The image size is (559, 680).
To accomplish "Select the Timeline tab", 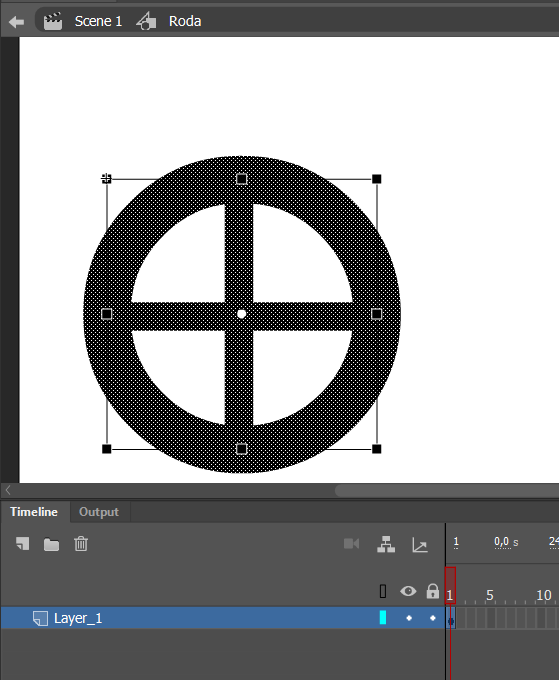I will 34,512.
